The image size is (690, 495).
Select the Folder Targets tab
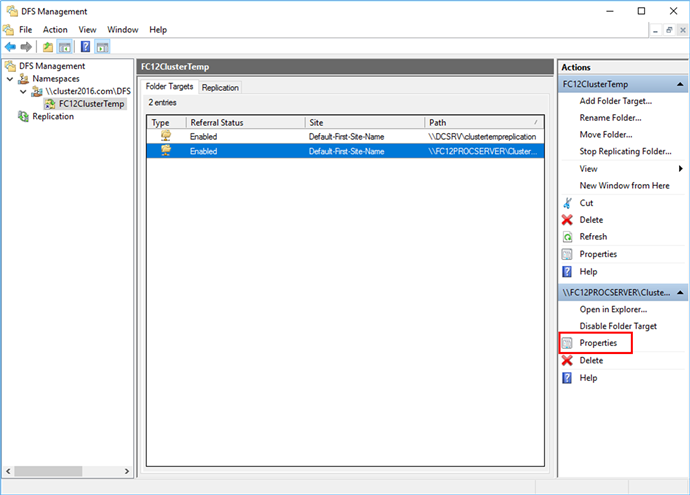(169, 87)
